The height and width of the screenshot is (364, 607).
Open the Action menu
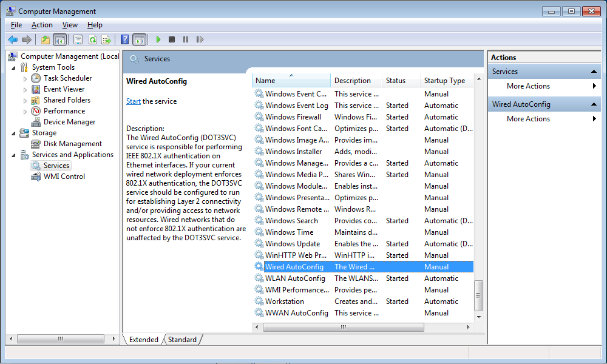tap(42, 25)
